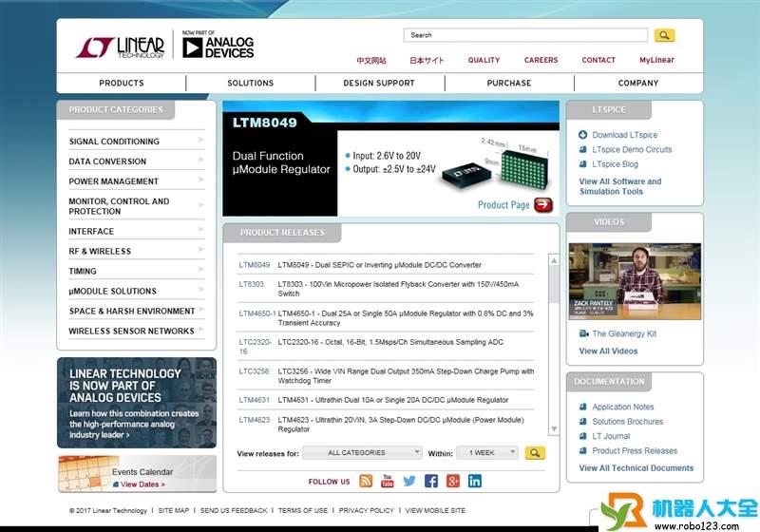Click View All Technical Documents link

tap(636, 468)
